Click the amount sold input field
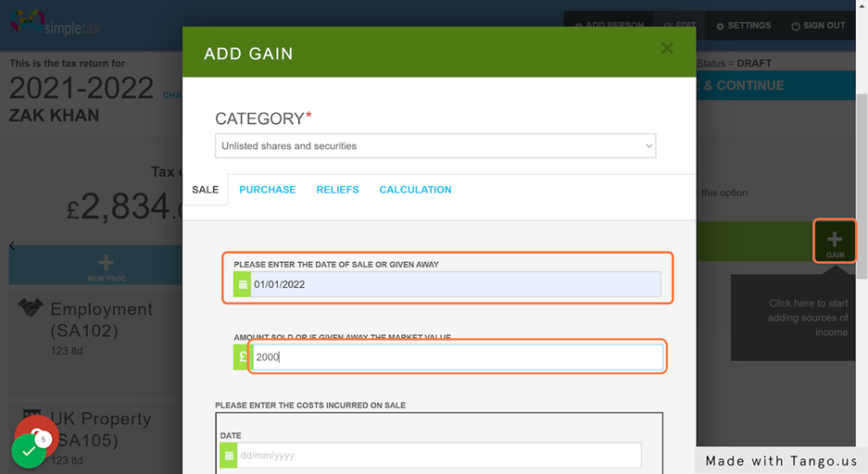Viewport: 868px width, 474px height. pos(458,356)
